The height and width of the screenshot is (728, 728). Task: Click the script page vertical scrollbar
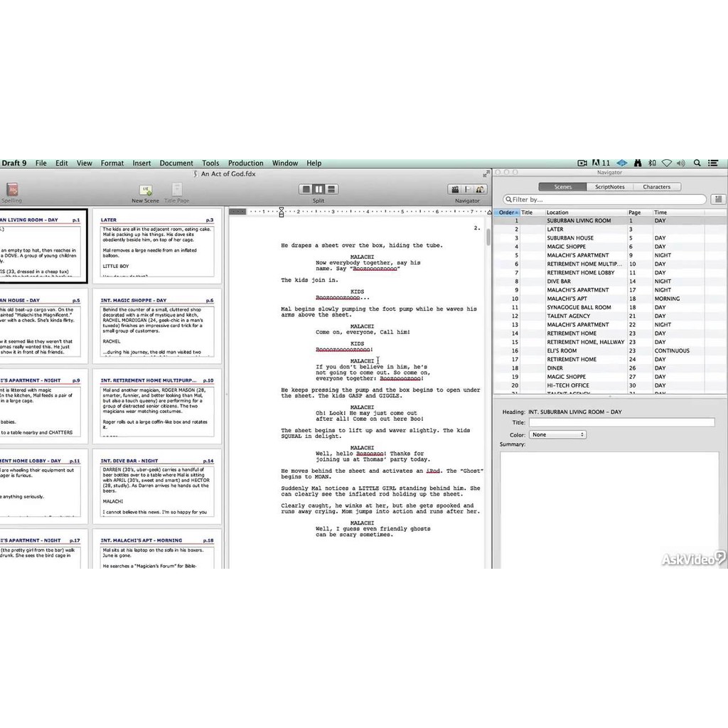488,237
